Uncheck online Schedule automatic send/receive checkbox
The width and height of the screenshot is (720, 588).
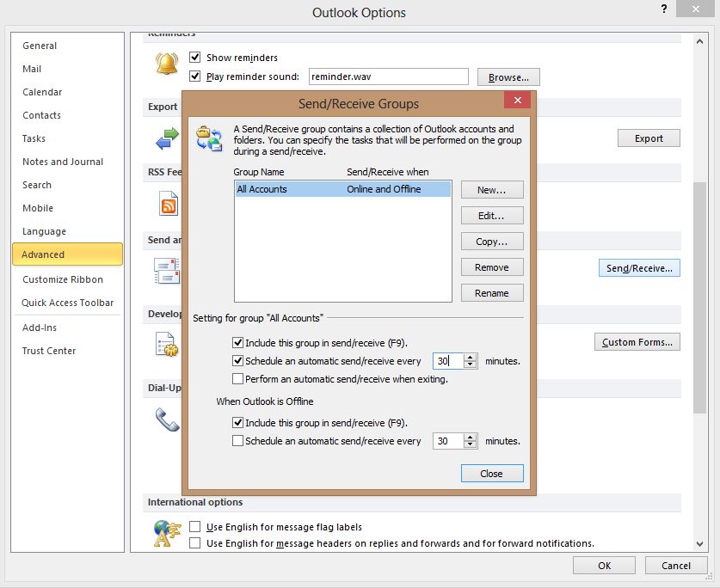[237, 361]
